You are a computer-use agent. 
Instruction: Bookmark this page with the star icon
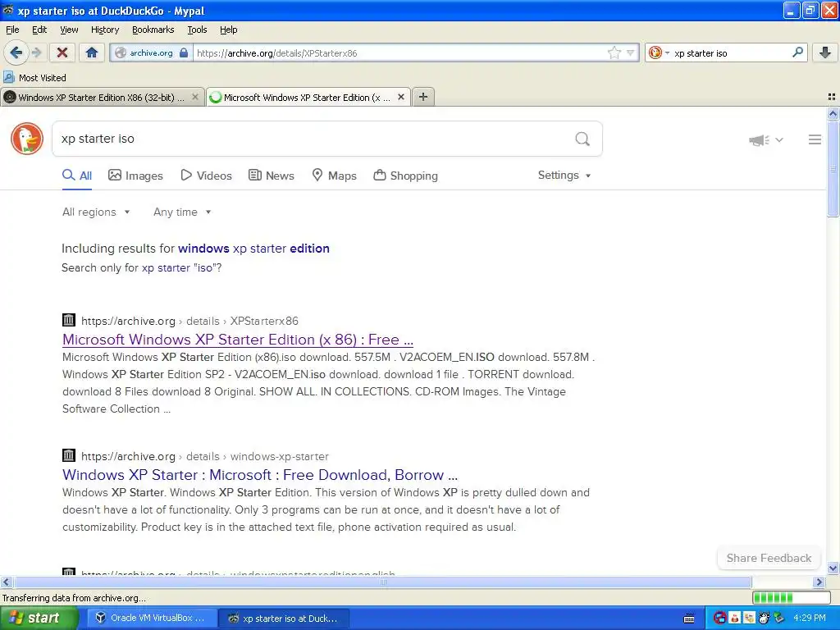coord(614,52)
